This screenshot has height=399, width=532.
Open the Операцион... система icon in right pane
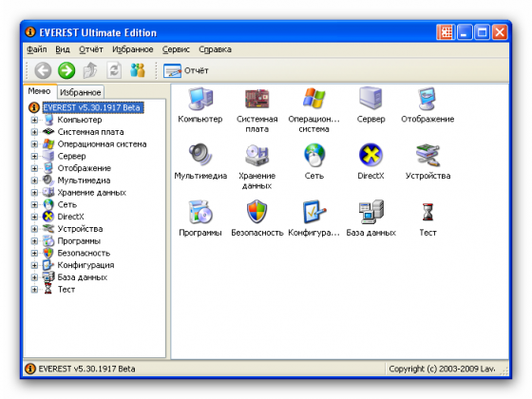tap(313, 99)
